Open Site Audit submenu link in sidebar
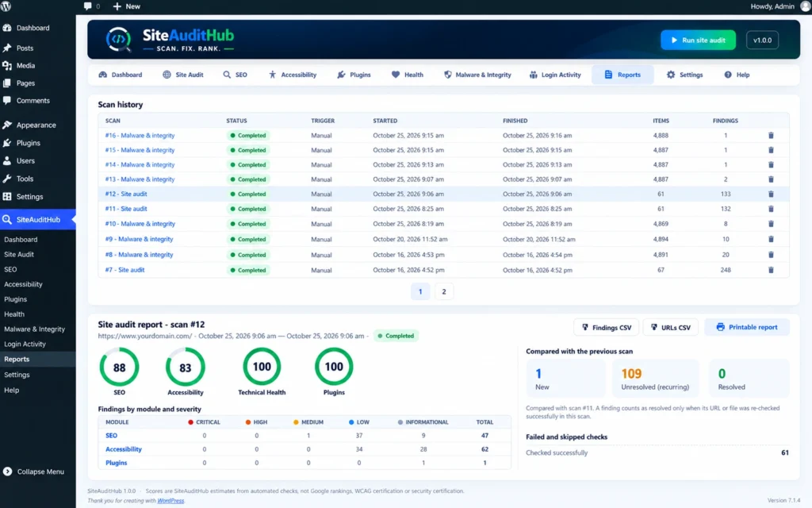This screenshot has width=812, height=508. pyautogui.click(x=19, y=255)
